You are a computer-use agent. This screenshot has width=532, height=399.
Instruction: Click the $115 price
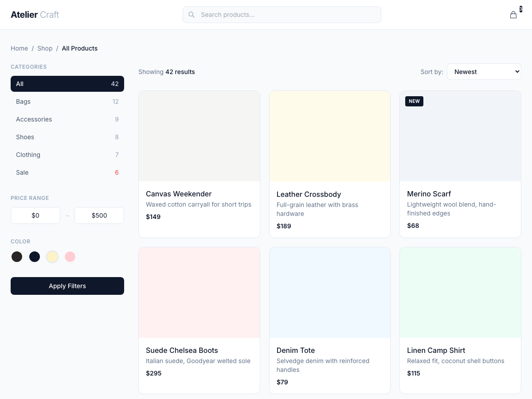pyautogui.click(x=414, y=373)
